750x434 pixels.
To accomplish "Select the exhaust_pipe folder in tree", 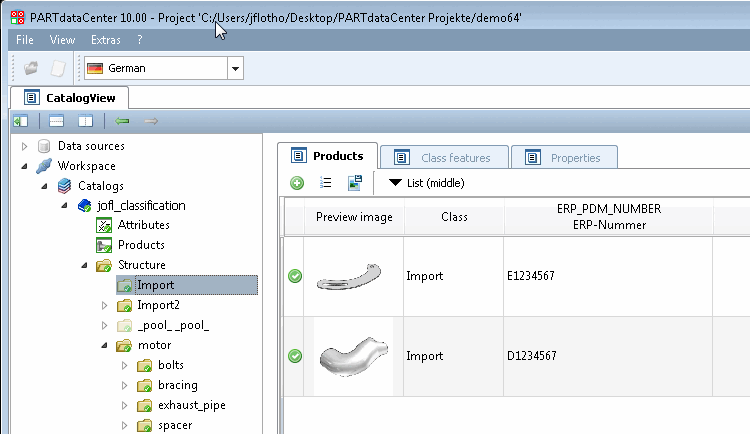I will coord(191,405).
